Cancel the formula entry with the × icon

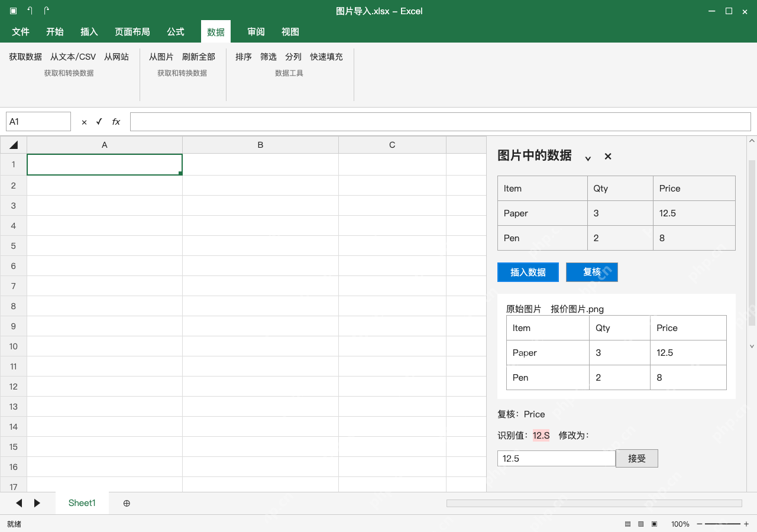coord(84,122)
